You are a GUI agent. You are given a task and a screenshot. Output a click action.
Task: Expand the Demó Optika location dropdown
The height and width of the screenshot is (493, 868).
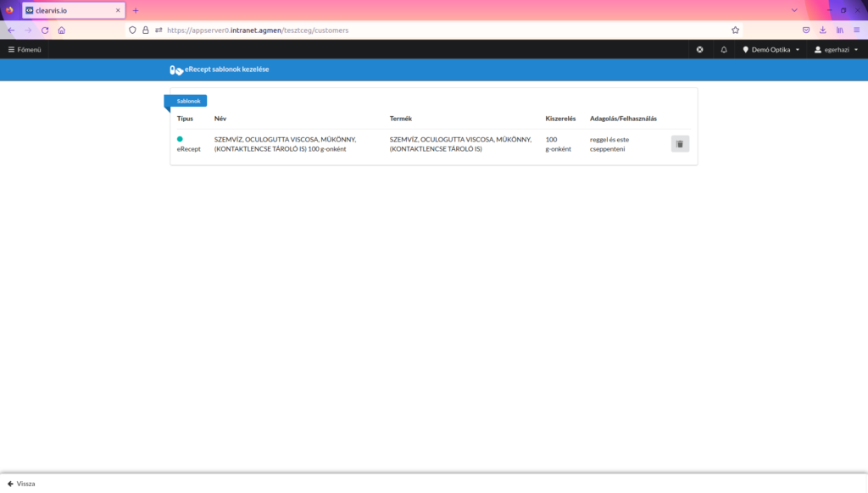click(771, 50)
